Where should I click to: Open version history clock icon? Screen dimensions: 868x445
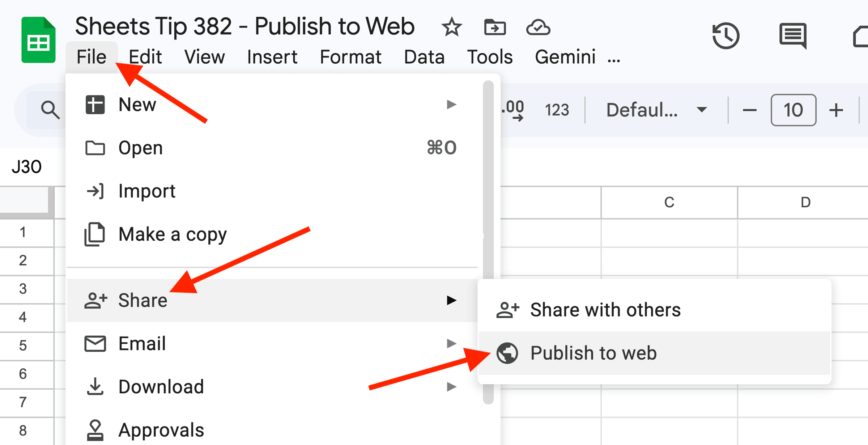pyautogui.click(x=726, y=35)
